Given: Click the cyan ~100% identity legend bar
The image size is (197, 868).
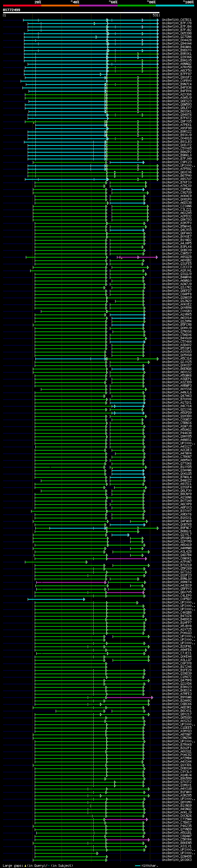Looking at the screenshot, I should [x=175, y=6].
